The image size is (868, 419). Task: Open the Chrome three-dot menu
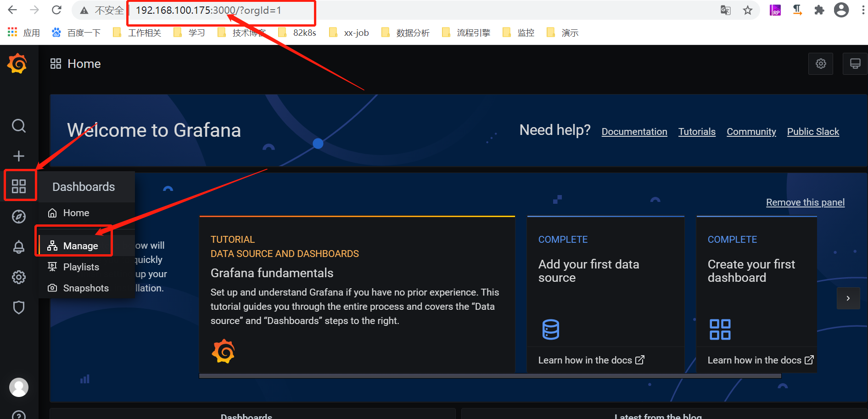pos(862,10)
